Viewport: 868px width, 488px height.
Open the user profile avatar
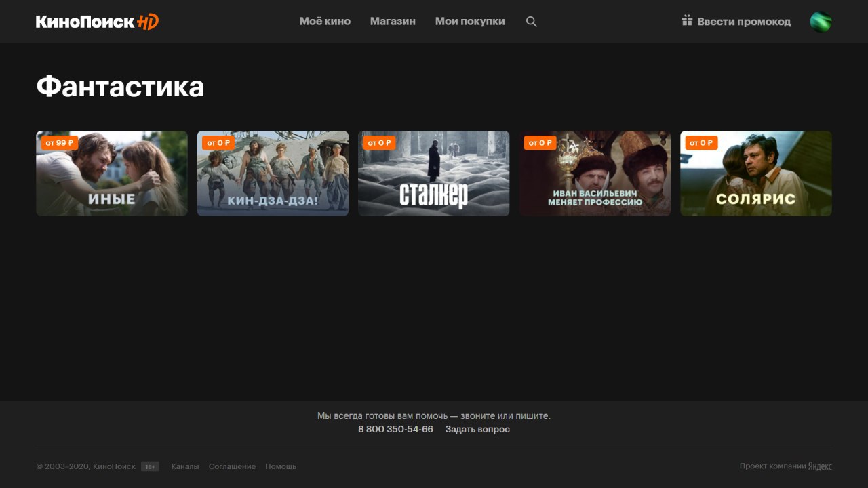pos(821,22)
